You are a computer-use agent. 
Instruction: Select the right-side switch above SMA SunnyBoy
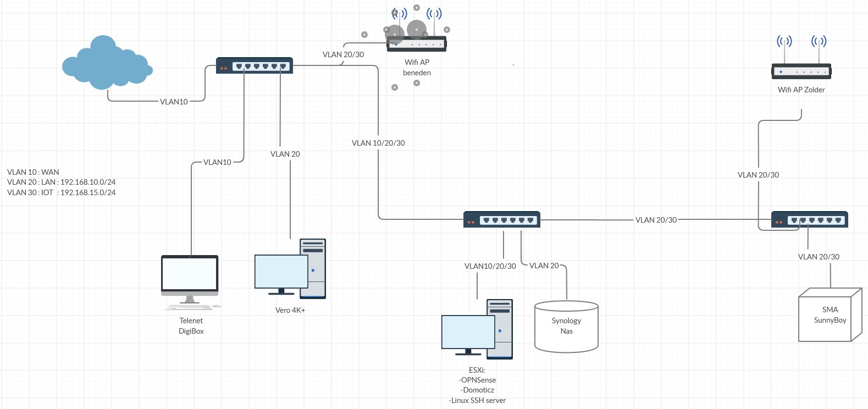point(809,220)
